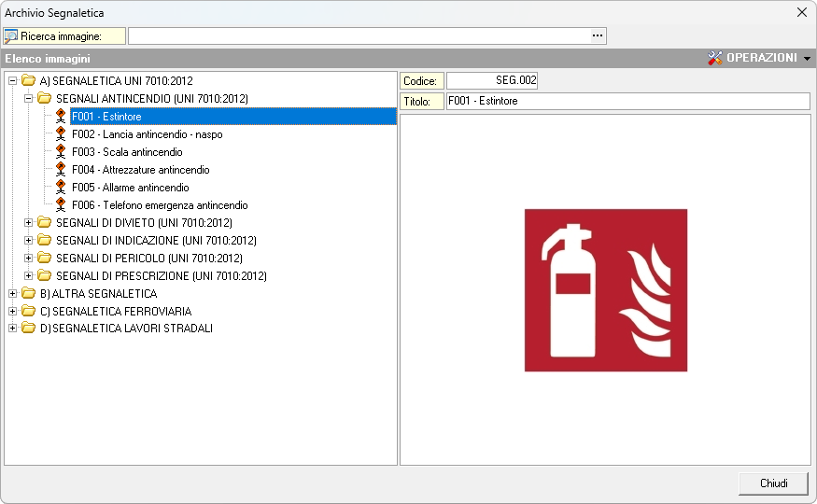Click the fire extinguisher sign preview image

605,290
